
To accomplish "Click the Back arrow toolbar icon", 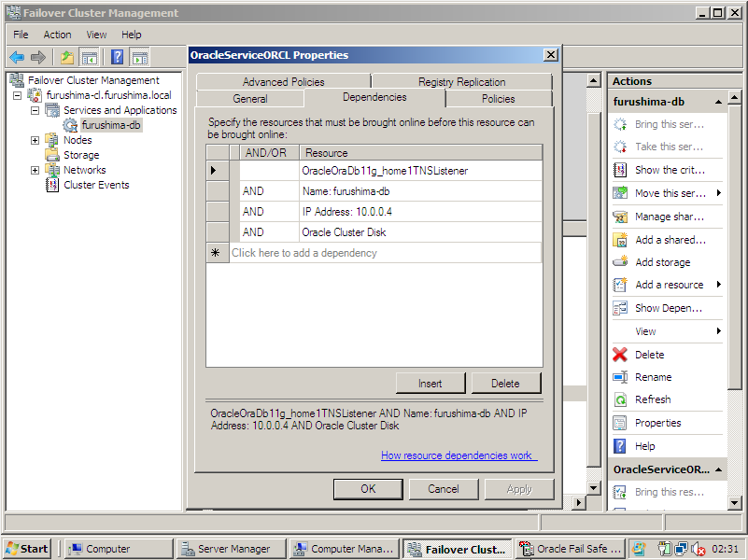I will 17,58.
